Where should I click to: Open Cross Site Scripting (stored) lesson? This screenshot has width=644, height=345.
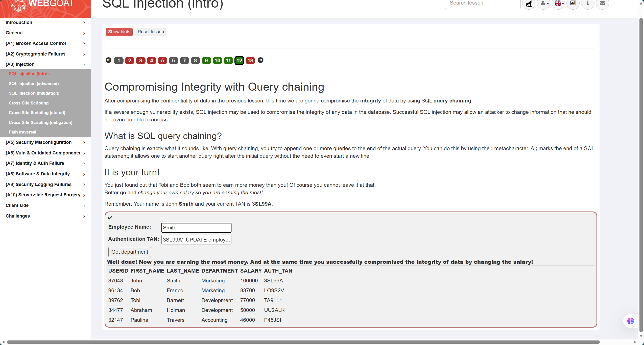37,113
